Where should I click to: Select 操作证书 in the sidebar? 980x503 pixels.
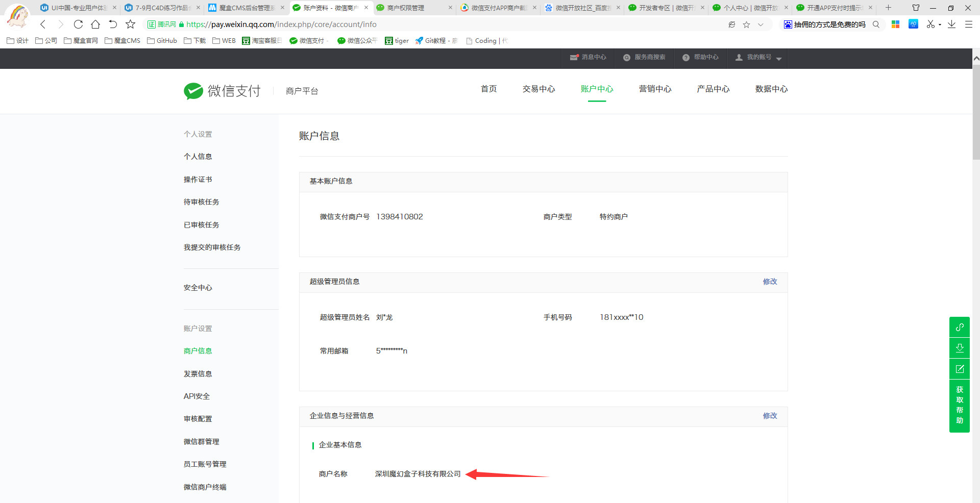(x=198, y=180)
